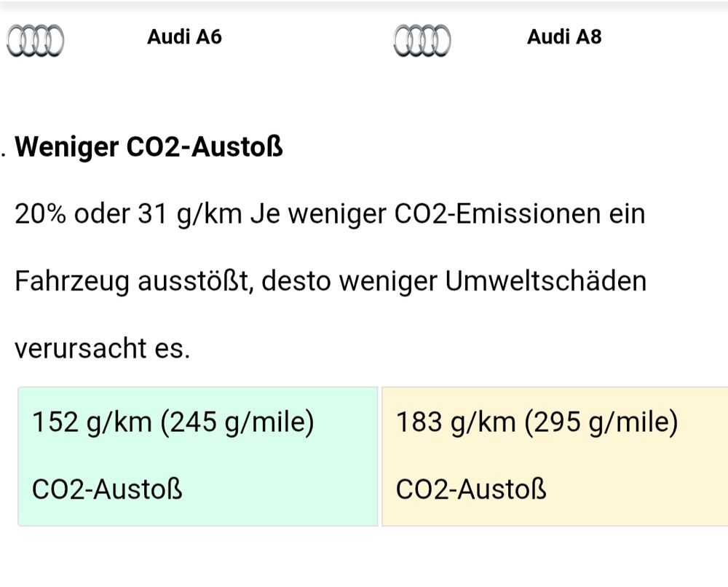Image resolution: width=728 pixels, height=587 pixels.
Task: Click CO2-Ausstoß label in the yellow card
Action: (471, 489)
